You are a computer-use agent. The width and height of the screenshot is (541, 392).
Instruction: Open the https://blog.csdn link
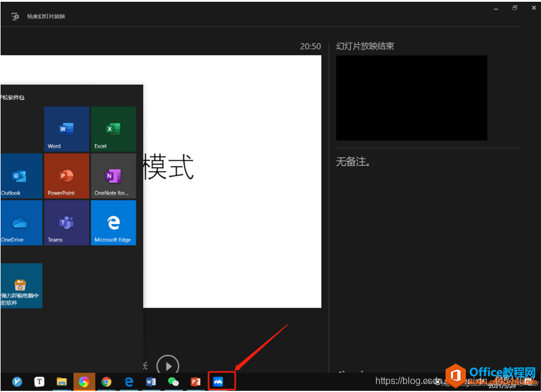click(411, 381)
